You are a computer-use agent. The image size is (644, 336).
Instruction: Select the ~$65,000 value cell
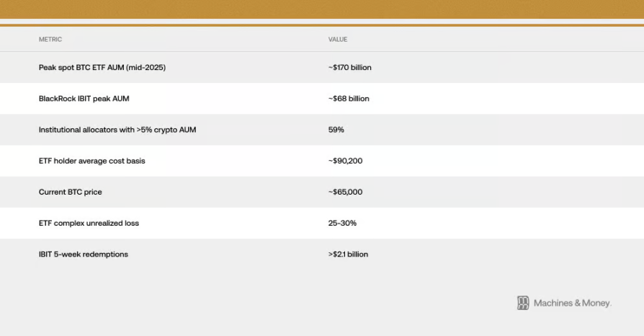pyautogui.click(x=345, y=193)
